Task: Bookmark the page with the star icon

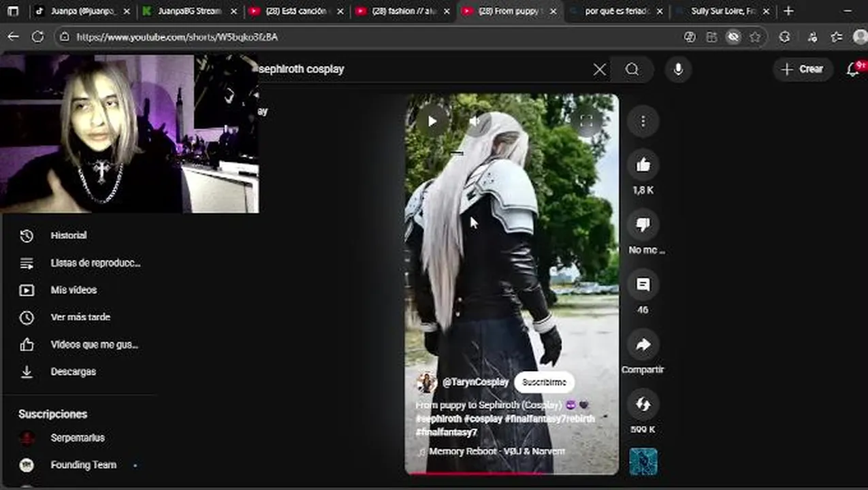Action: 755,37
